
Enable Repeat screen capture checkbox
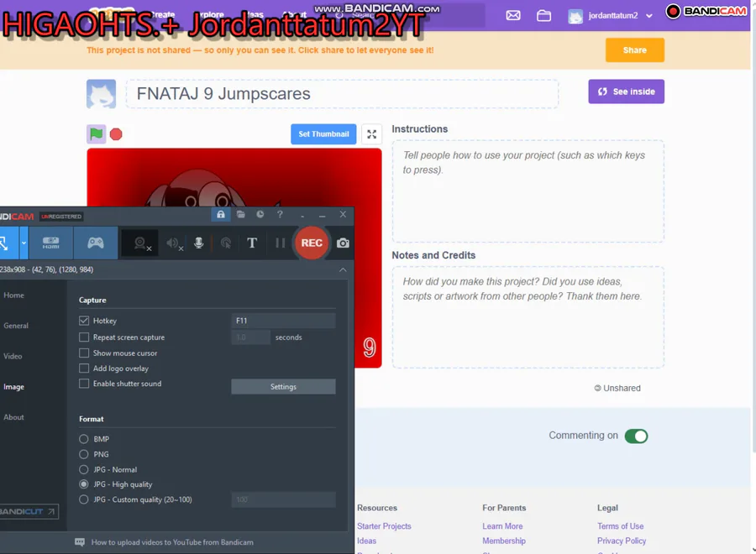(x=84, y=337)
